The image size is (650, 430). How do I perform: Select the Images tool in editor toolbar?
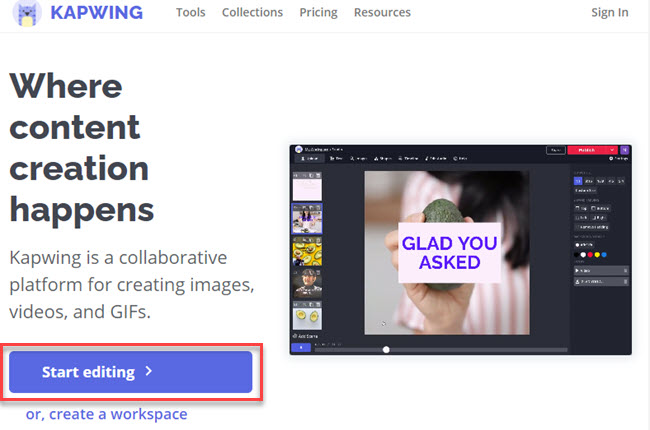click(x=359, y=158)
